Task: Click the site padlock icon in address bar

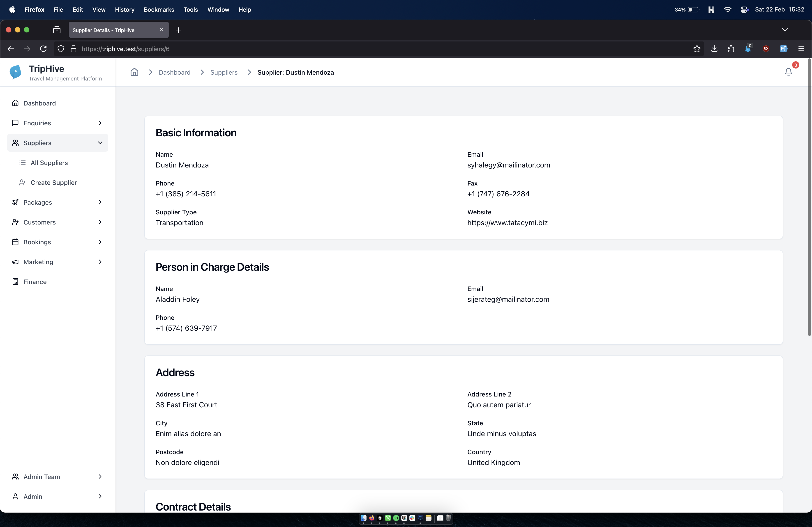Action: point(73,49)
